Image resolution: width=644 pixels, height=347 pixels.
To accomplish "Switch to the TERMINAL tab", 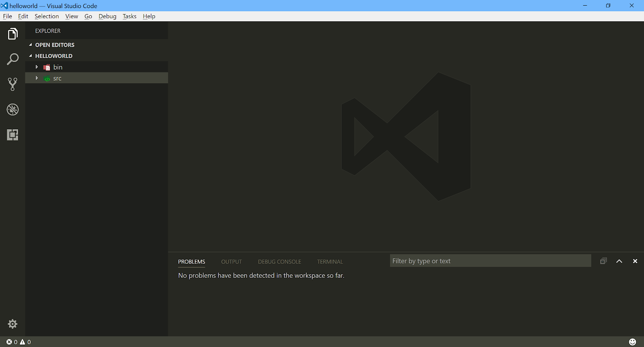I will pos(330,262).
